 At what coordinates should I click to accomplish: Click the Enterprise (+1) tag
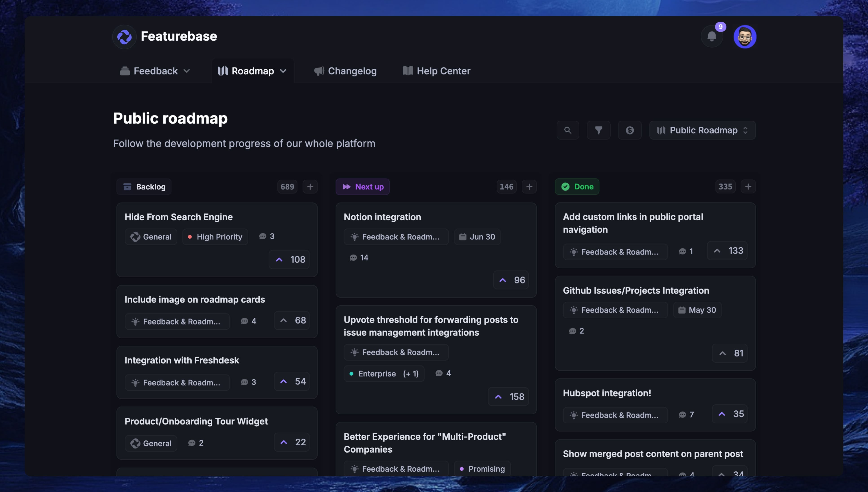click(384, 374)
